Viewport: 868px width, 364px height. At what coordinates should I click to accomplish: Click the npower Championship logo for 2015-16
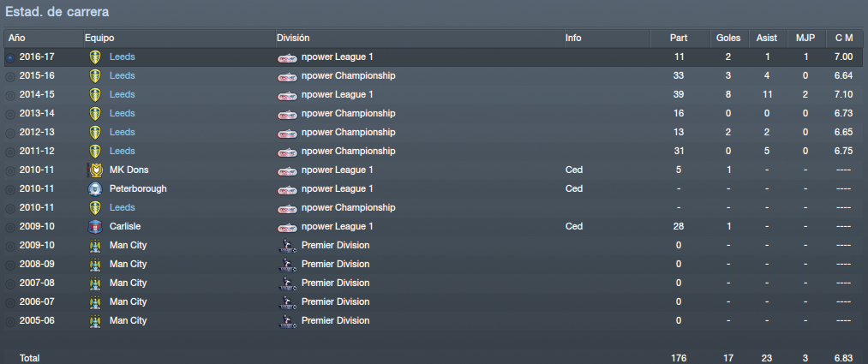click(287, 75)
